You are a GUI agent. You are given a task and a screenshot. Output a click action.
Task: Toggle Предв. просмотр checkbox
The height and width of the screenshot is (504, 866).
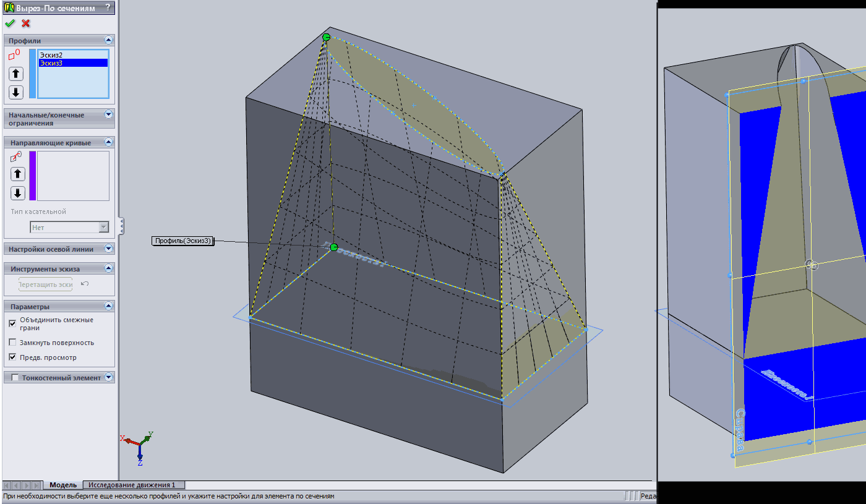pyautogui.click(x=13, y=357)
